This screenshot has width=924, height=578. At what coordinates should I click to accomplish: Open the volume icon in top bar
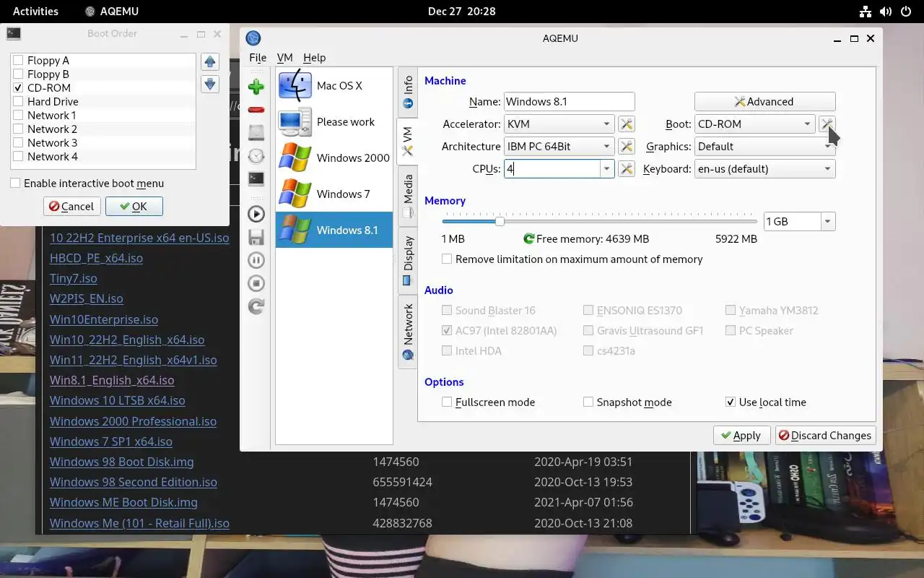click(x=886, y=12)
